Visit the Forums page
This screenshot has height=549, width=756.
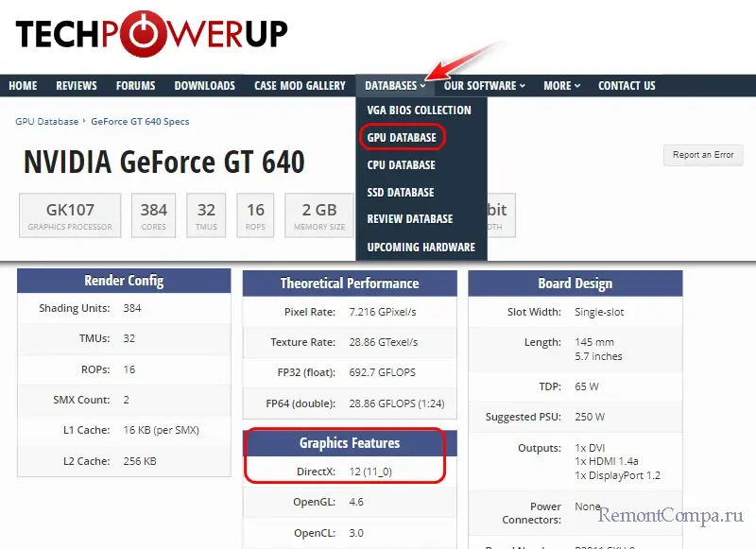point(135,86)
